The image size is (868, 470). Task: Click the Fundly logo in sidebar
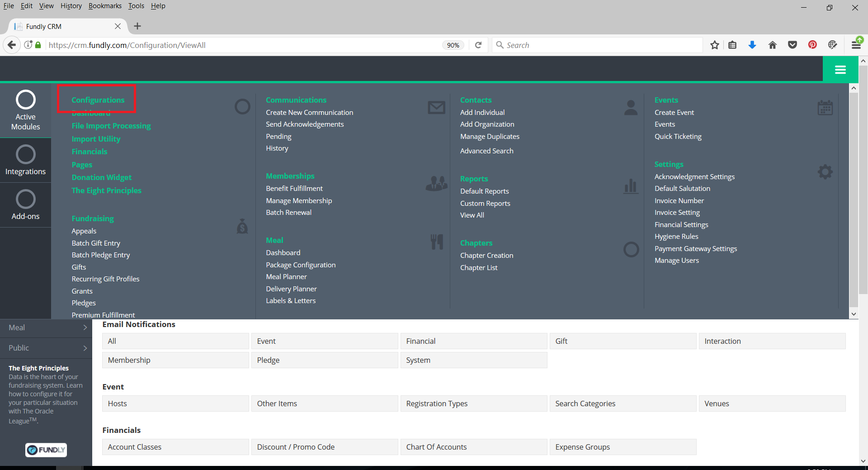tap(46, 450)
